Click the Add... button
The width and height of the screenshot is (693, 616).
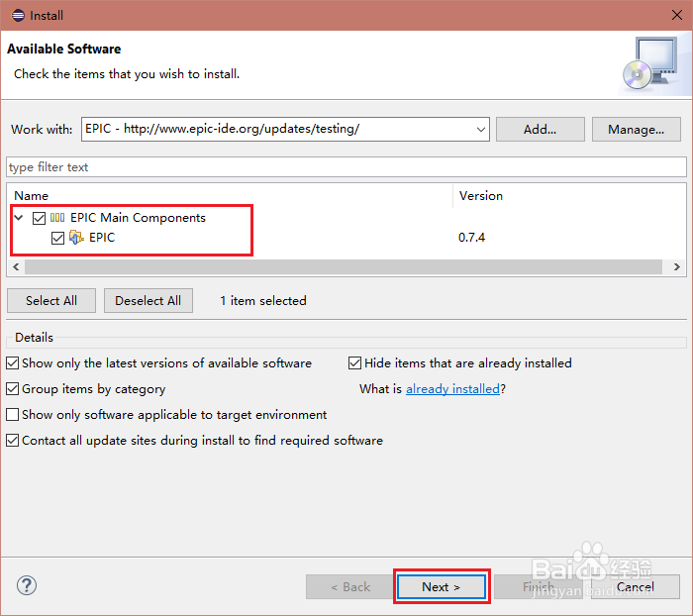click(x=541, y=129)
